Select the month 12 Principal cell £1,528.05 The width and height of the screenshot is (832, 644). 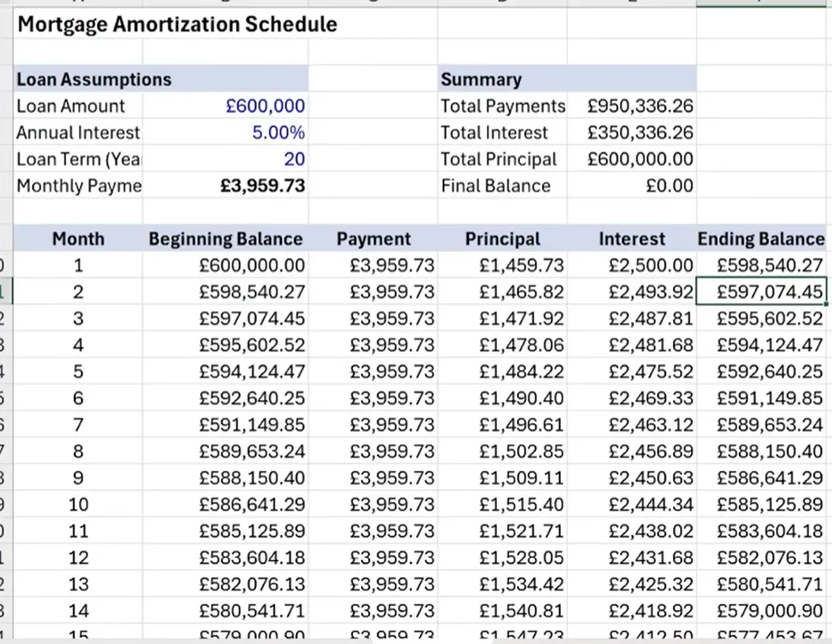click(522, 558)
